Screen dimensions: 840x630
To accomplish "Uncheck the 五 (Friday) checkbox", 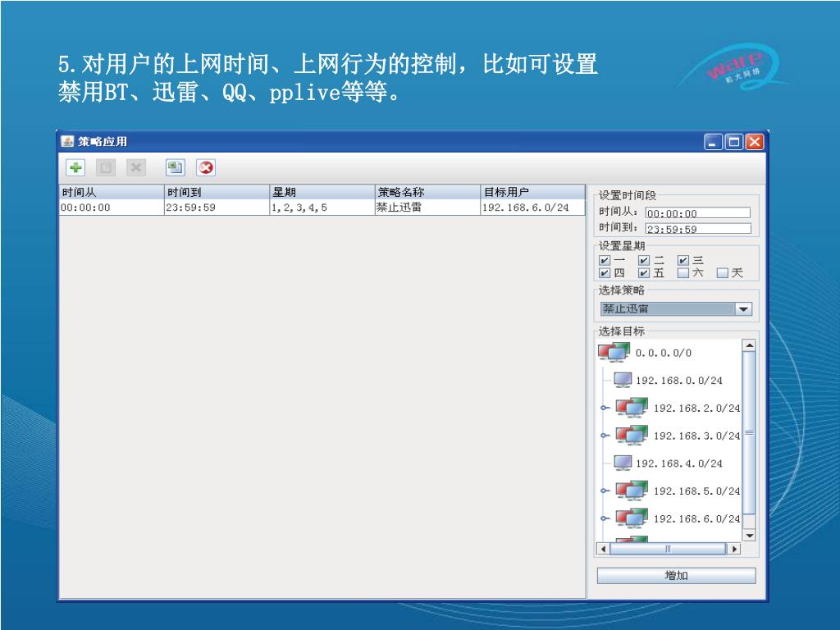I will tap(644, 273).
